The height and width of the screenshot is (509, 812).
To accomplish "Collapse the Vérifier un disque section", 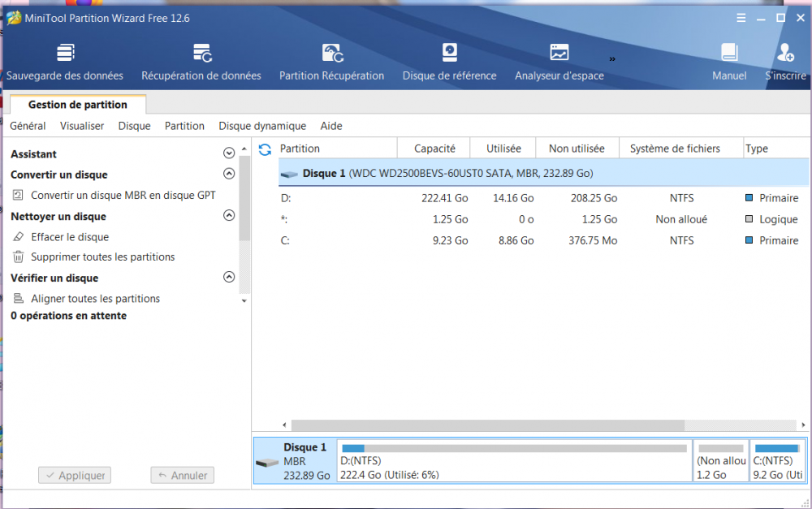I will click(x=229, y=278).
